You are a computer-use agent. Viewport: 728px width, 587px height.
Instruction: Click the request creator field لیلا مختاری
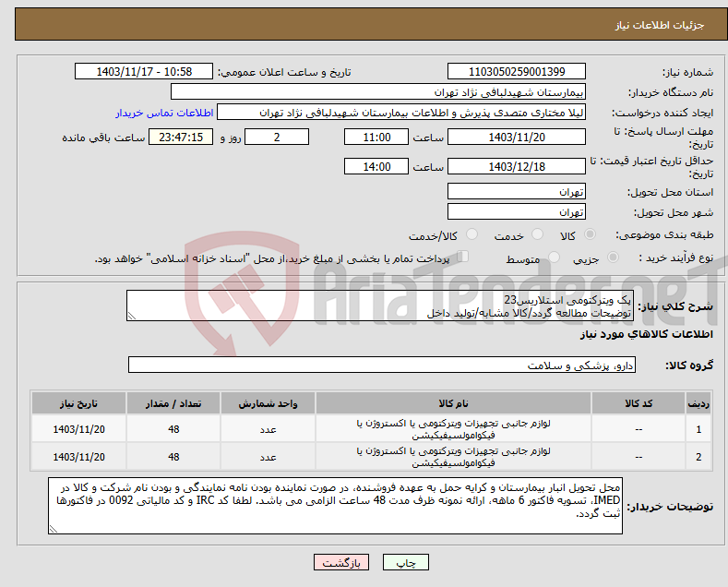pos(401,113)
